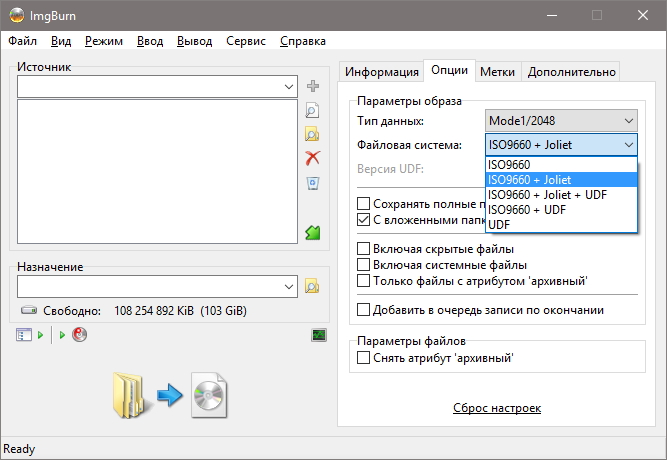Image resolution: width=667 pixels, height=460 pixels.
Task: Click the 108 254 892 KiB free space value
Action: 154,311
